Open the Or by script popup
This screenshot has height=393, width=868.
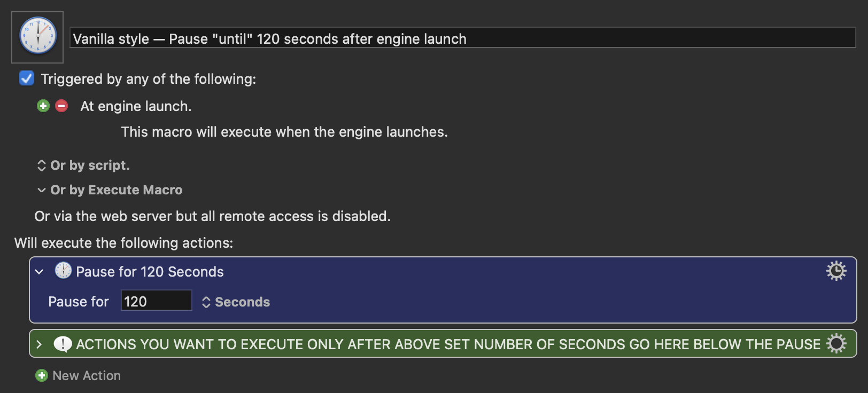83,166
